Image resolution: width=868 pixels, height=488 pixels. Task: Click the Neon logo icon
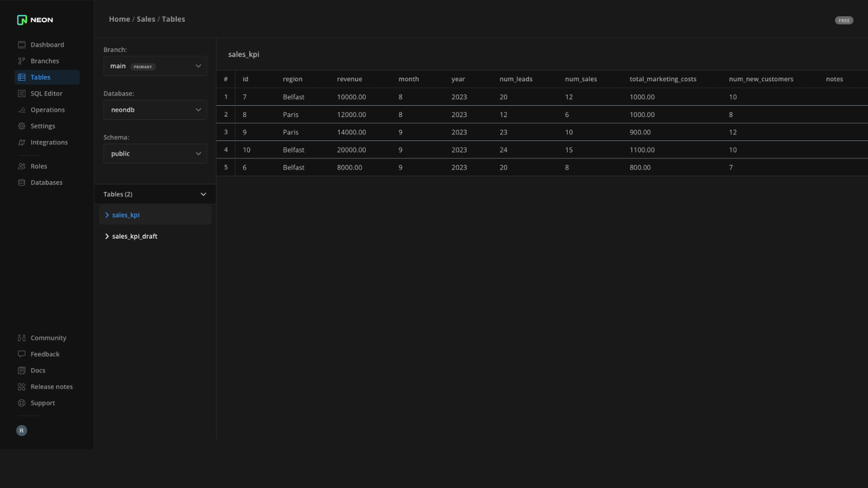pyautogui.click(x=22, y=20)
